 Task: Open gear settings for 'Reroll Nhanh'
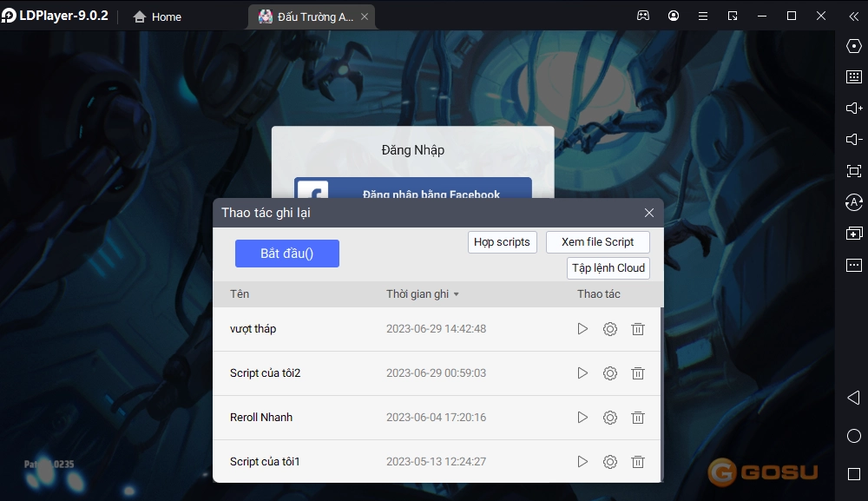610,418
